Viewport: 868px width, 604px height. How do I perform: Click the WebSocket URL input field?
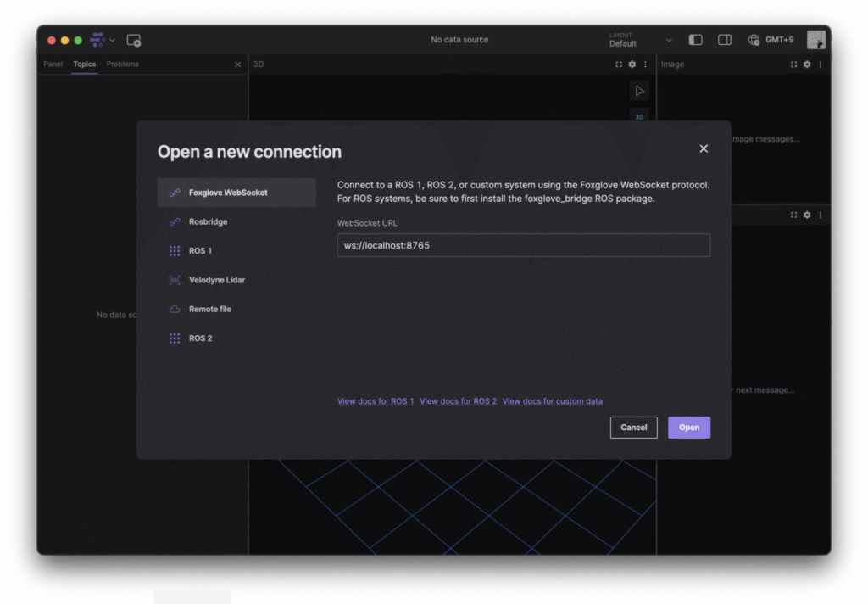(523, 245)
